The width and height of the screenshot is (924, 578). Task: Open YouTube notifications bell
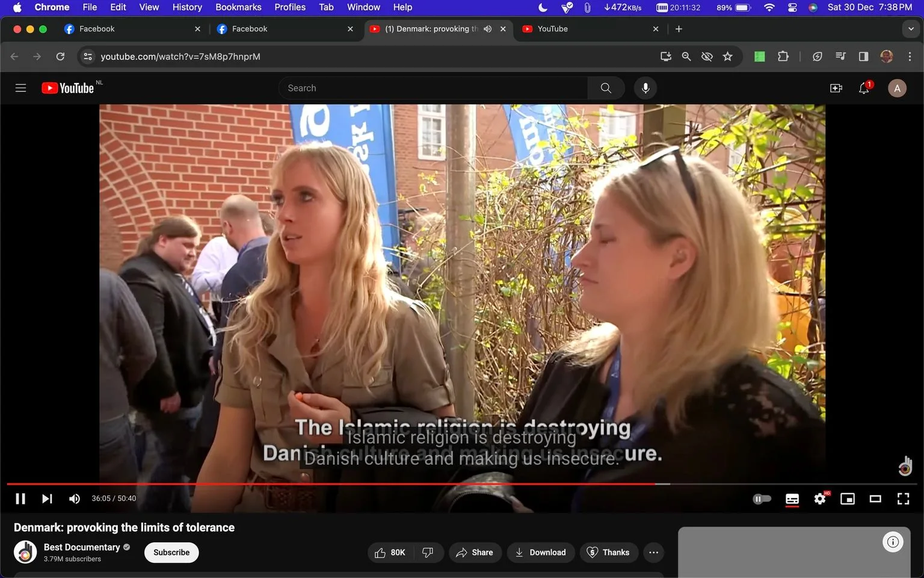[864, 88]
